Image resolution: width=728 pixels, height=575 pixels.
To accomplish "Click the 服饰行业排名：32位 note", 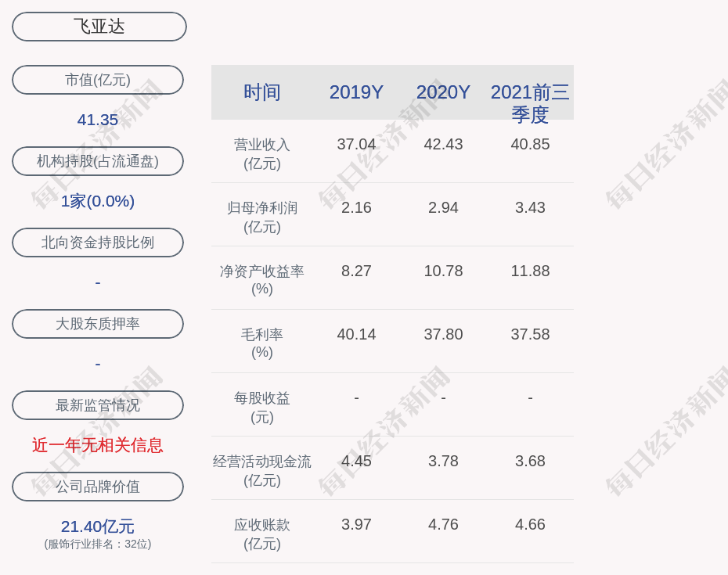I will tap(98, 544).
